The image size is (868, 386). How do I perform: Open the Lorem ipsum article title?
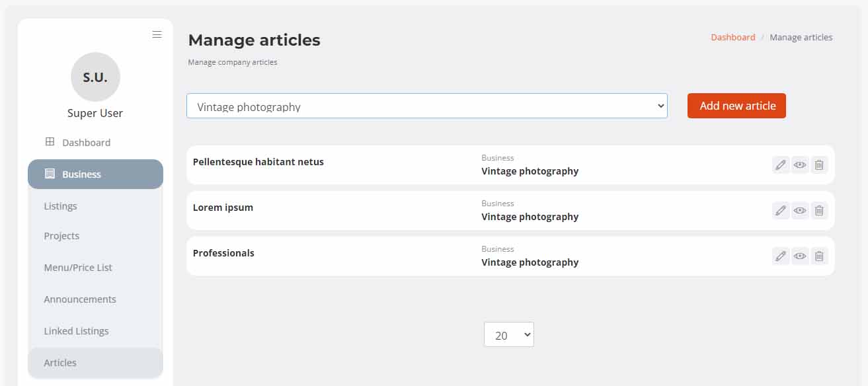pyautogui.click(x=223, y=208)
